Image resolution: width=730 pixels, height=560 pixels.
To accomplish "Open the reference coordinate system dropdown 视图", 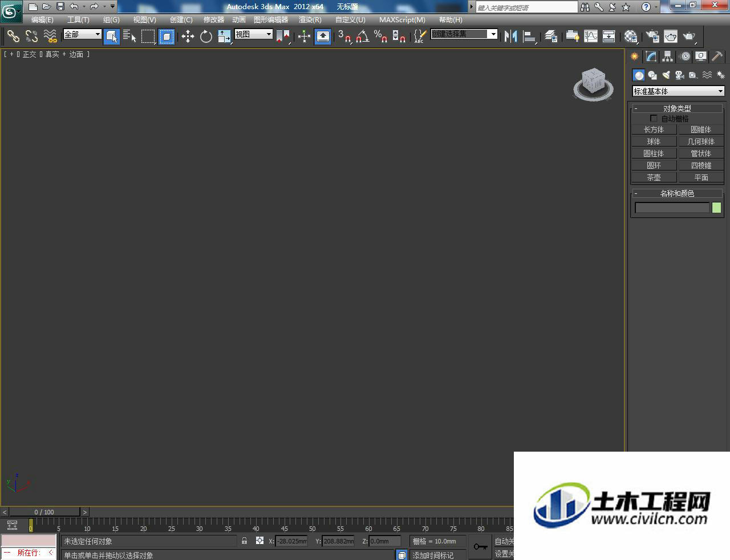I will [254, 34].
